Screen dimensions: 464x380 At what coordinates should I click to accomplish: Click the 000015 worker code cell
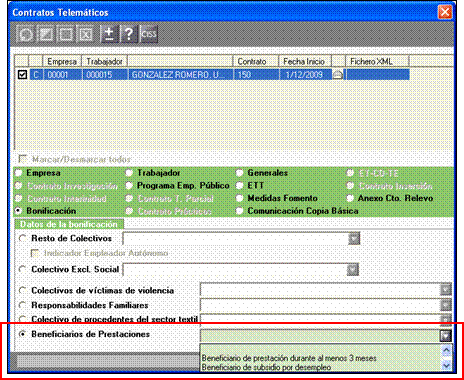click(105, 75)
